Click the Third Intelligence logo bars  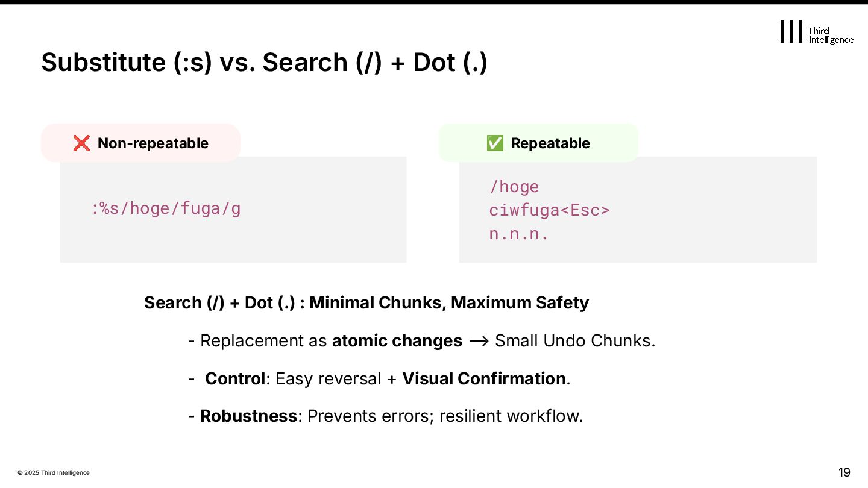[791, 31]
